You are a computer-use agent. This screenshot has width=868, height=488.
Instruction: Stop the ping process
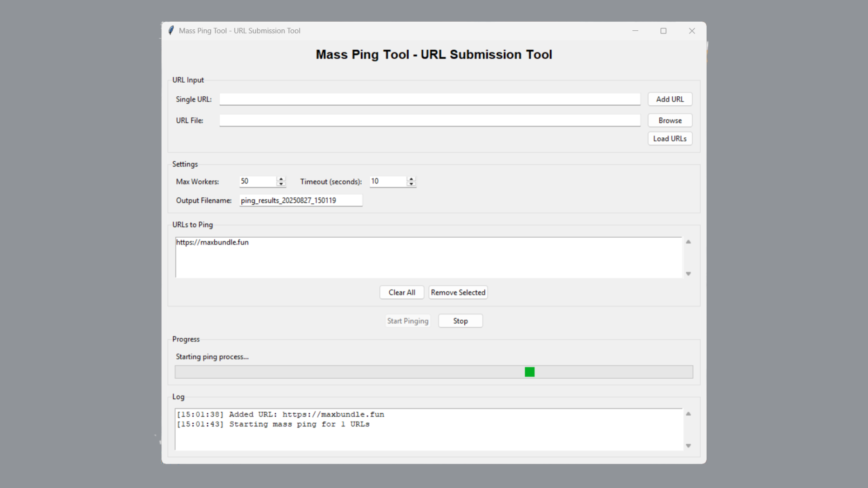tap(460, 321)
